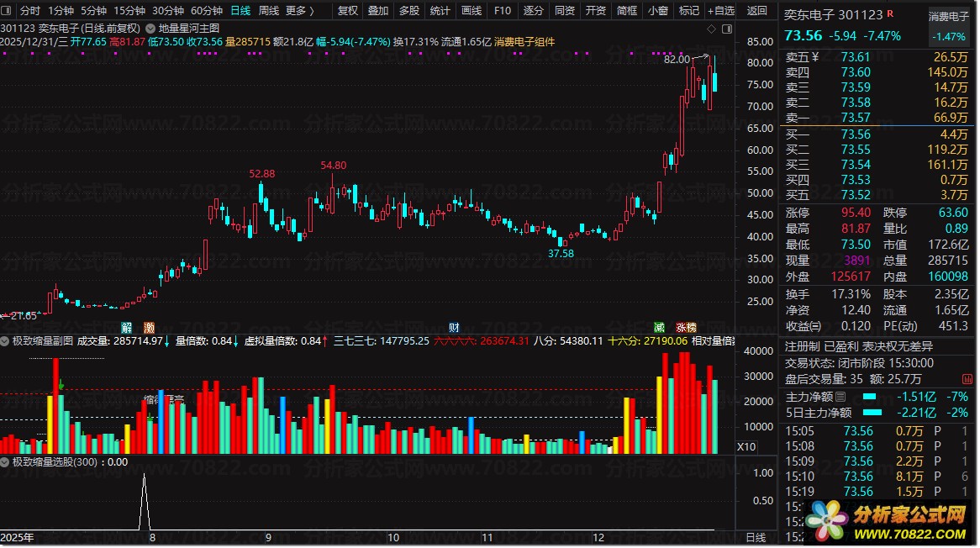Viewport: 980px width, 548px height.
Task: Click the 54.80 peak price label
Action: pyautogui.click(x=333, y=166)
